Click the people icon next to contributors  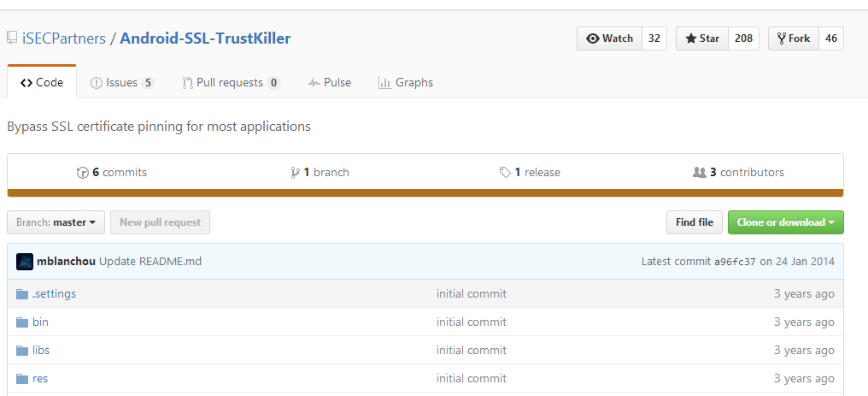(699, 172)
